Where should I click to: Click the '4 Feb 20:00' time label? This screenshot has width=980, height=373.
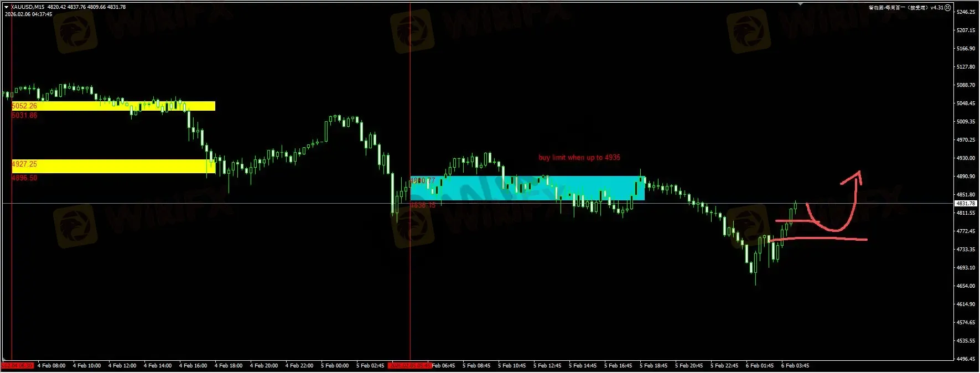coord(264,366)
